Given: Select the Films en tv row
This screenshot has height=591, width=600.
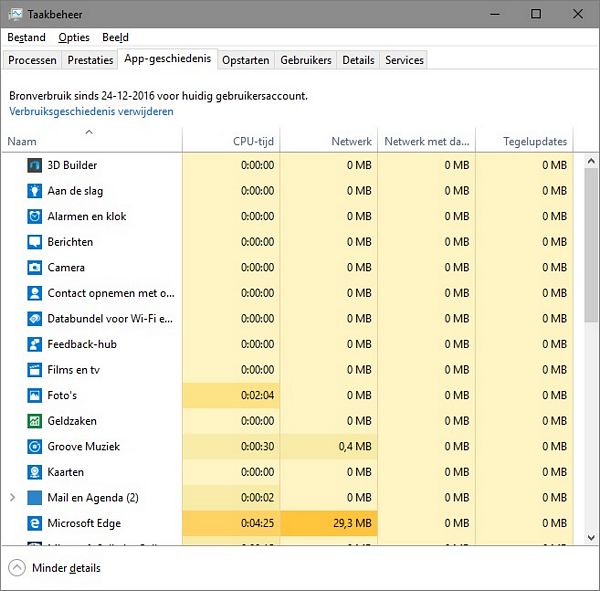Looking at the screenshot, I should [287, 370].
